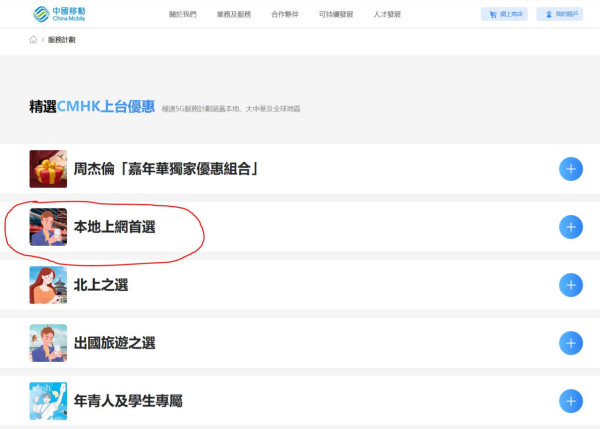
Task: Open 關於我們 menu
Action: pyautogui.click(x=183, y=15)
